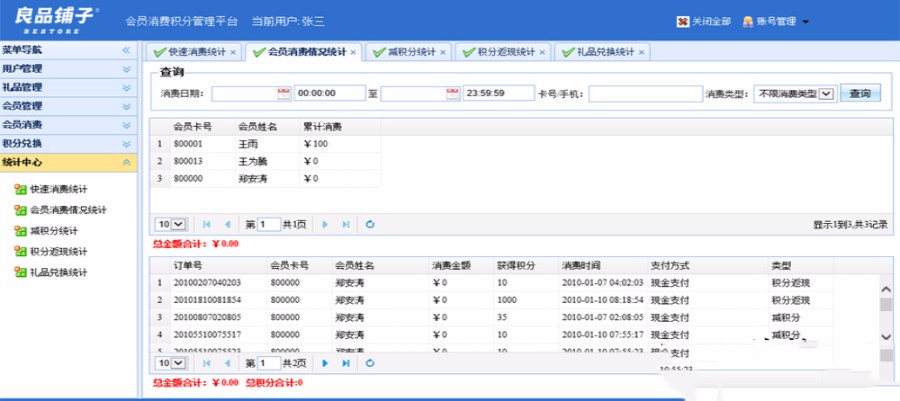The height and width of the screenshot is (401, 900).
Task: Click the 良品铺子 logo
Action: (56, 20)
